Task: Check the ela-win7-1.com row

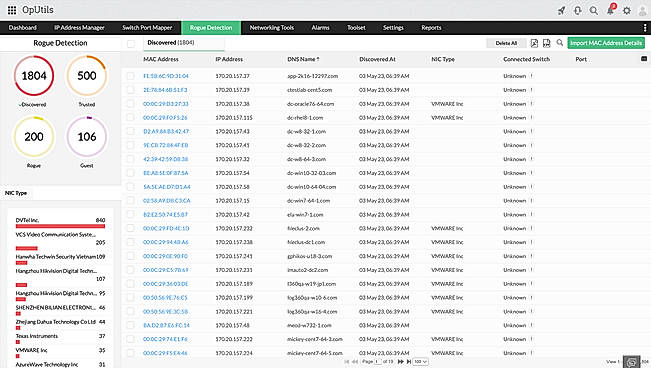Action: (x=131, y=215)
